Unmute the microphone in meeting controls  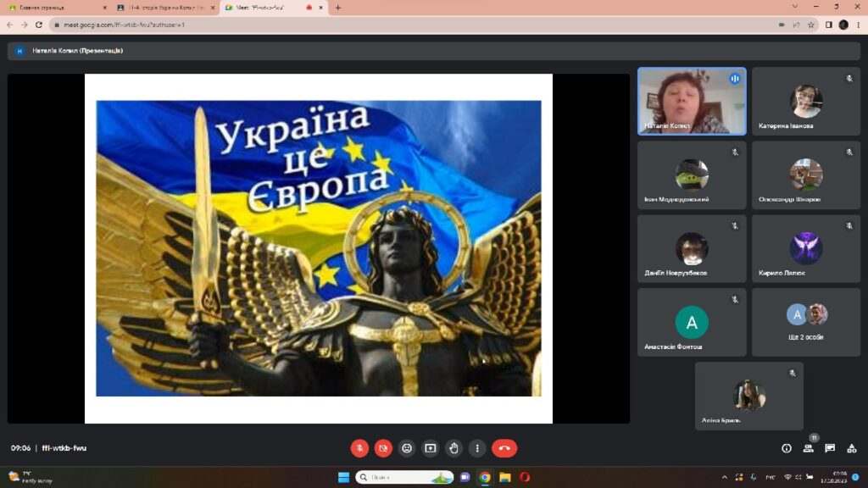[359, 448]
